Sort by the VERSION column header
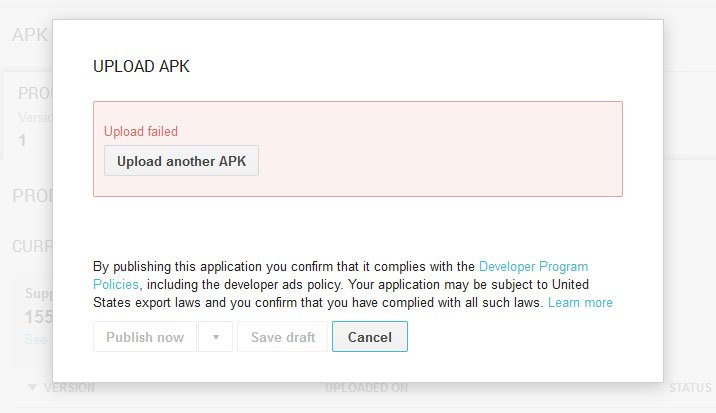 pyautogui.click(x=69, y=388)
